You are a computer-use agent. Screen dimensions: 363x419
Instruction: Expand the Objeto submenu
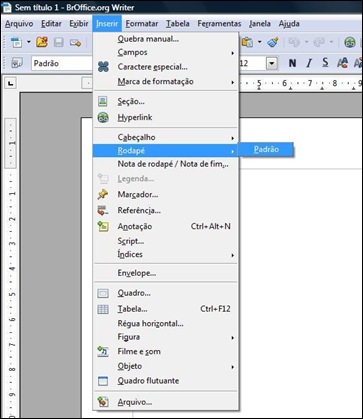point(166,367)
